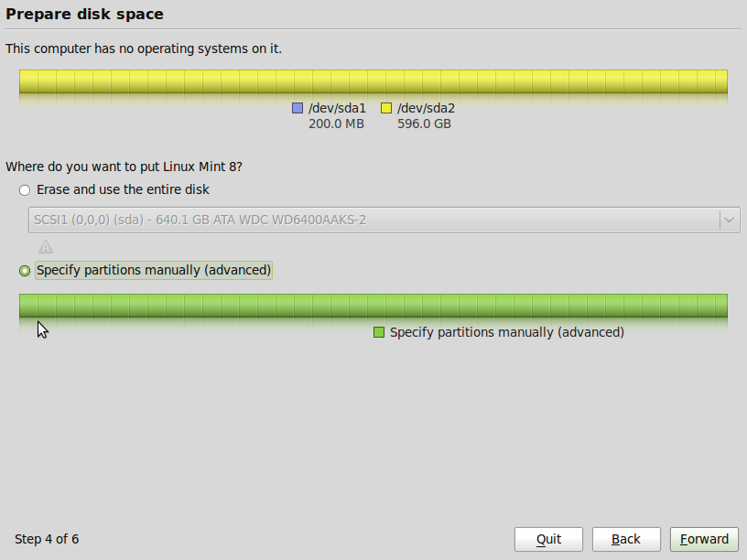Select "Erase and use the entire disk" option

click(x=25, y=190)
